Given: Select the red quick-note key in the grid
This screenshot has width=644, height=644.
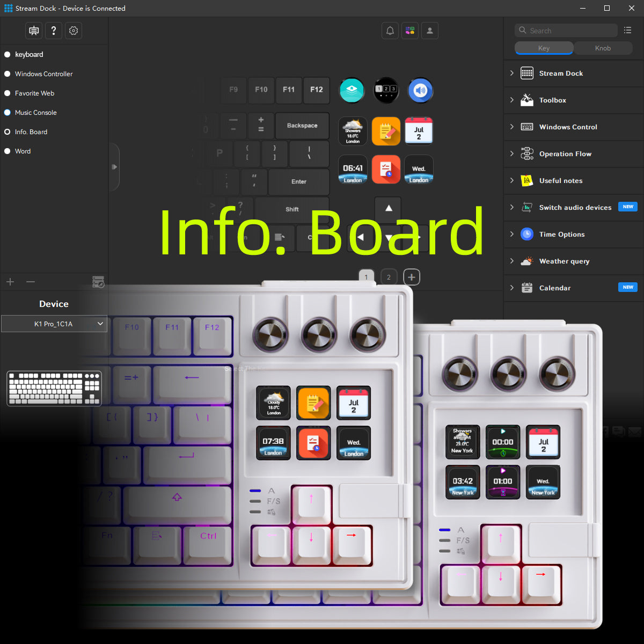Looking at the screenshot, I should tap(386, 170).
